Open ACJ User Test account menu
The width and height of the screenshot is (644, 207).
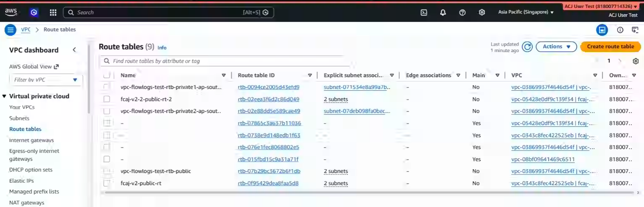point(601,7)
